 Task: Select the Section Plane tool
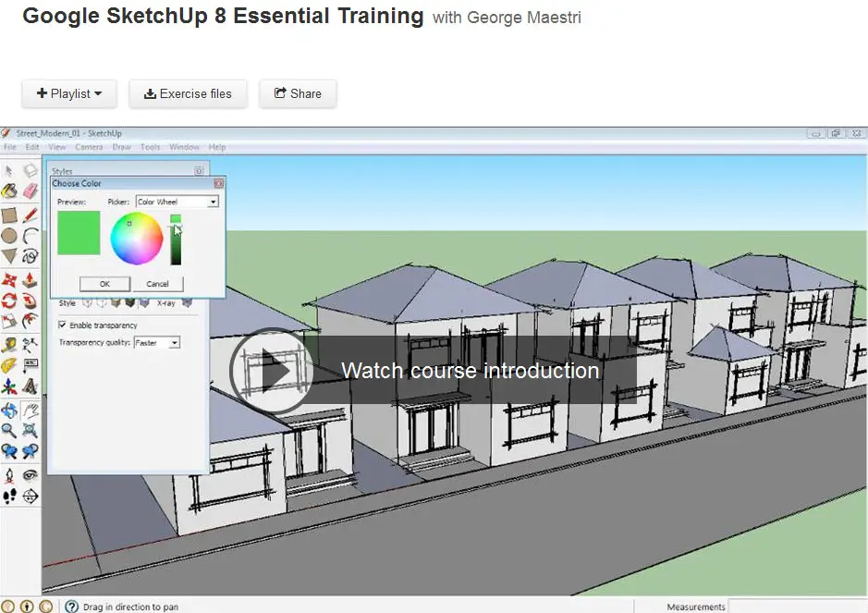(30, 497)
